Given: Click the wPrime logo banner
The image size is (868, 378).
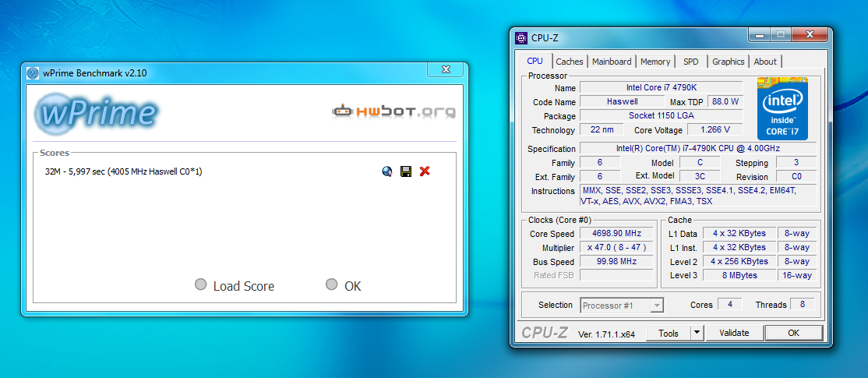Looking at the screenshot, I should point(97,114).
